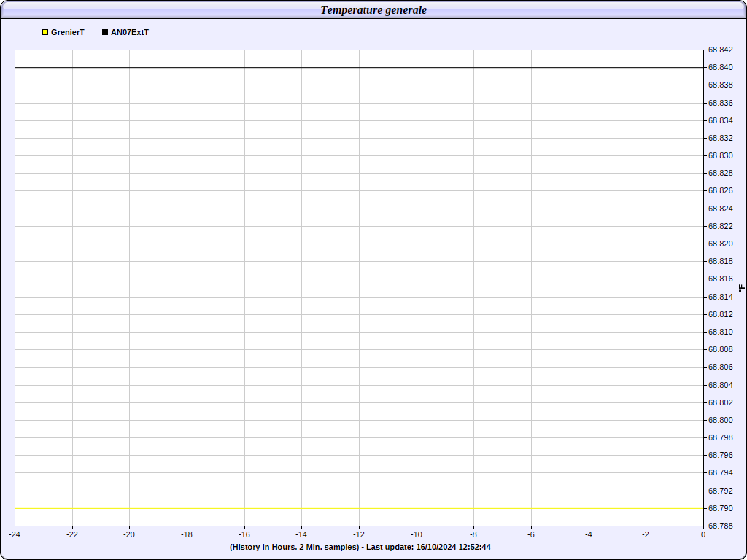The image size is (747, 560).
Task: Select the 0 hour x-axis label
Action: [x=703, y=534]
